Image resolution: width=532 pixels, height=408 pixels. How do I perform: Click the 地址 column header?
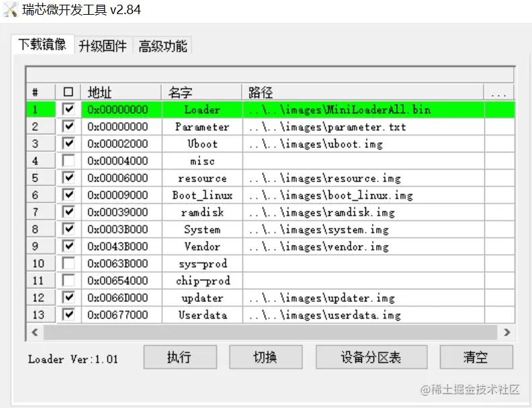click(x=121, y=92)
